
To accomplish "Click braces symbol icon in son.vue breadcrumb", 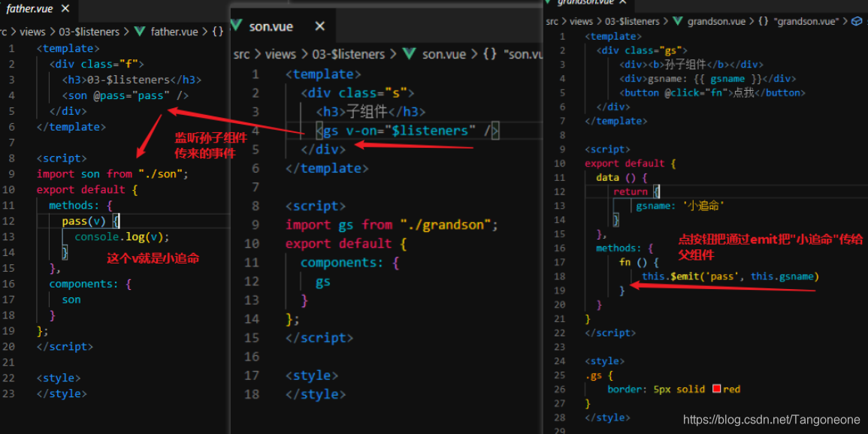I will pyautogui.click(x=490, y=54).
